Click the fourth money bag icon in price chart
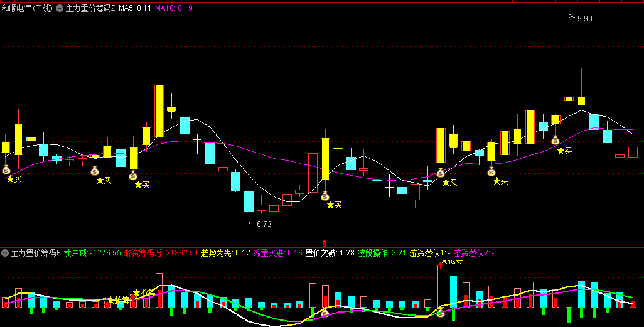This screenshot has width=644, height=327. (x=325, y=196)
